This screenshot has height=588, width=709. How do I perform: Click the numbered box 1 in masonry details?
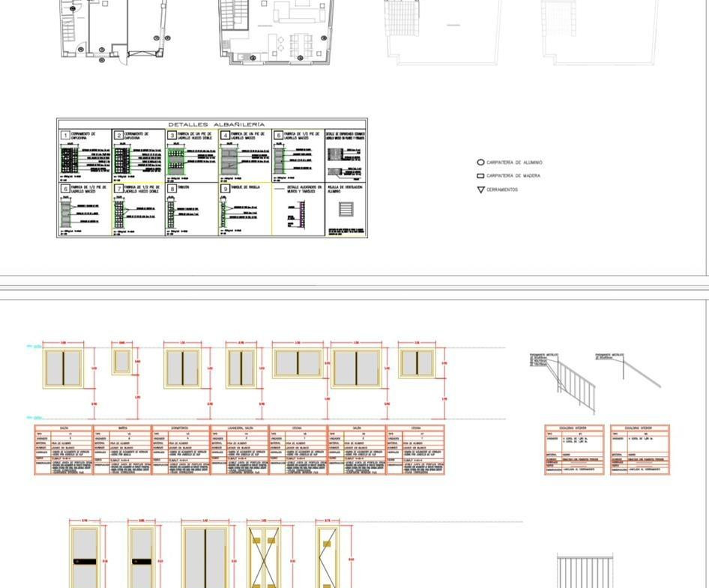tap(64, 136)
